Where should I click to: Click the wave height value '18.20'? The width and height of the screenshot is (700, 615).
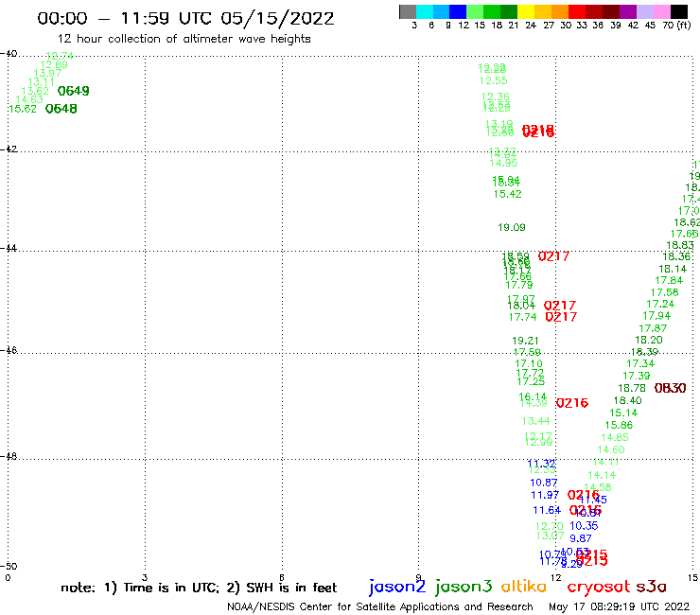click(x=649, y=341)
